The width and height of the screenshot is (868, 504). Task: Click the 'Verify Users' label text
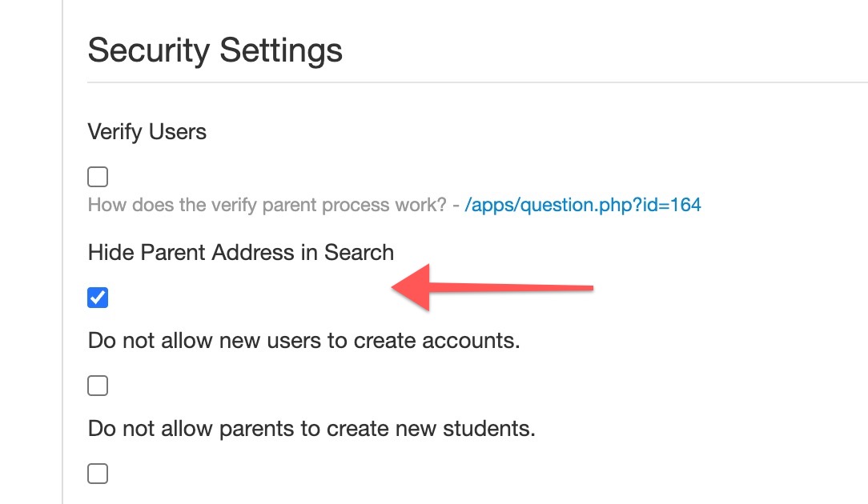pos(147,132)
